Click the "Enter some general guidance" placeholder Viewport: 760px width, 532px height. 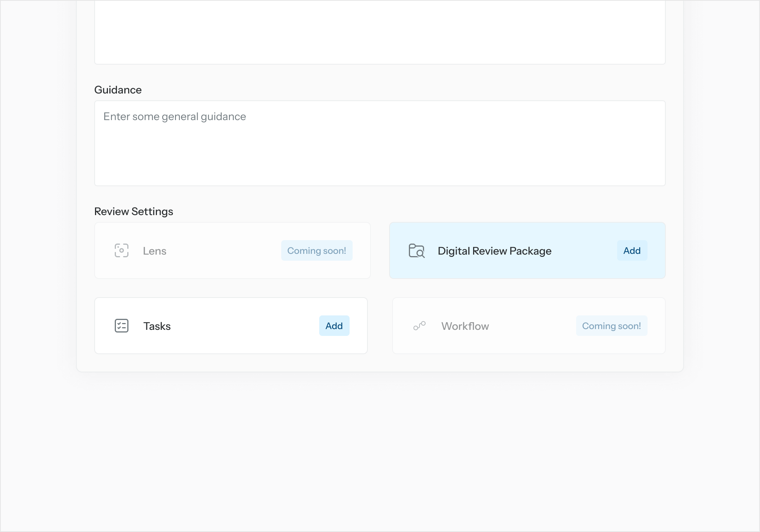pos(174,117)
